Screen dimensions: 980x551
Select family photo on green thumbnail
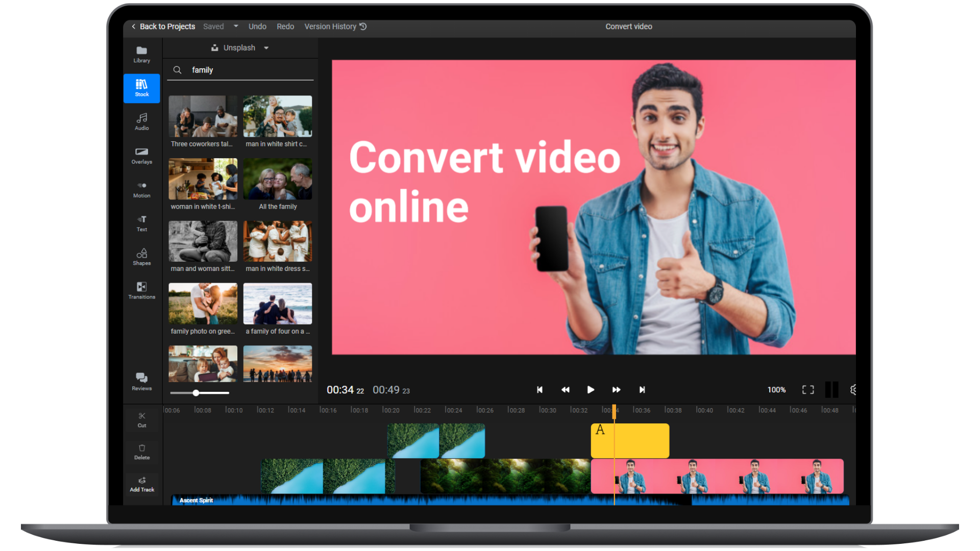click(203, 304)
